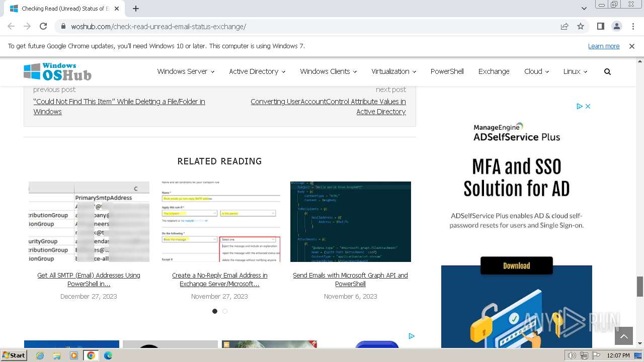
Task: Expand the Active Directory menu
Action: click(x=257, y=71)
